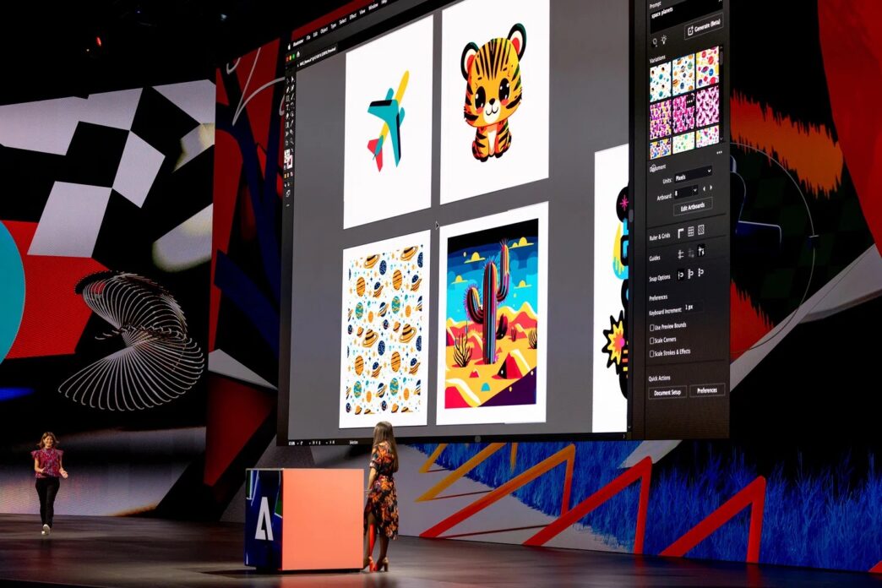This screenshot has width=882, height=588.
Task: Click the Edit Artboards button
Action: click(x=692, y=207)
